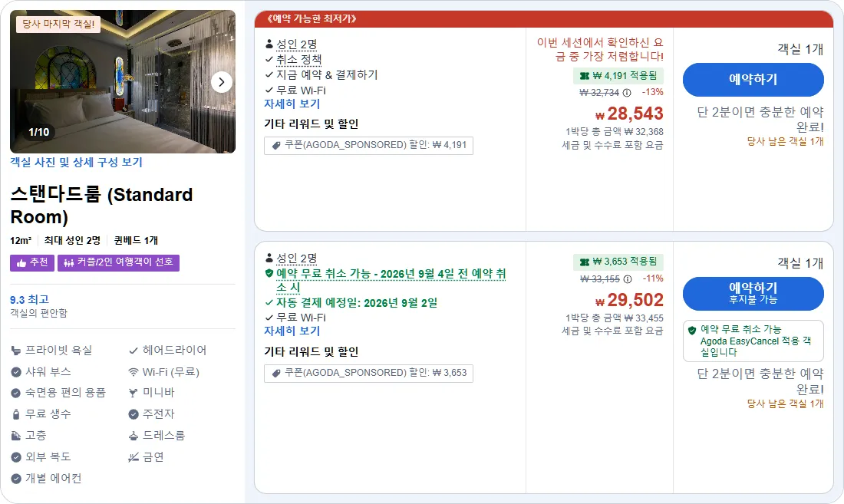Viewport: 844px width, 504px height.
Task: Click the non-smoking (금연) icon
Action: [133, 457]
